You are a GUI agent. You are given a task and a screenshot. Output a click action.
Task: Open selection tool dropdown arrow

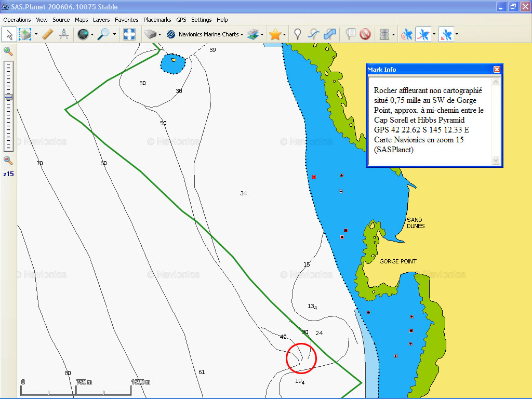(x=36, y=34)
